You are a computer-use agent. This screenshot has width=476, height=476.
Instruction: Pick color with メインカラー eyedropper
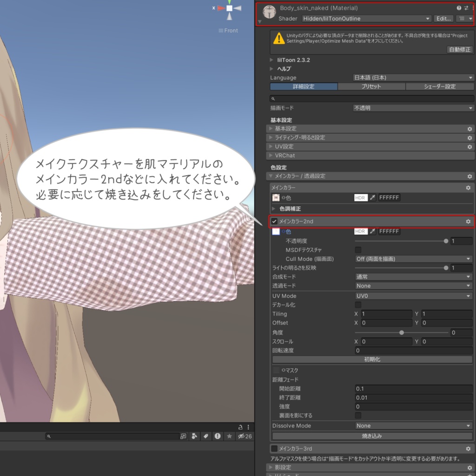[372, 198]
